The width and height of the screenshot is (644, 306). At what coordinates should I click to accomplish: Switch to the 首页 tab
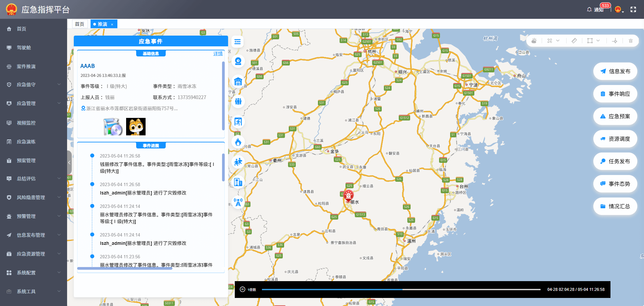(x=79, y=24)
